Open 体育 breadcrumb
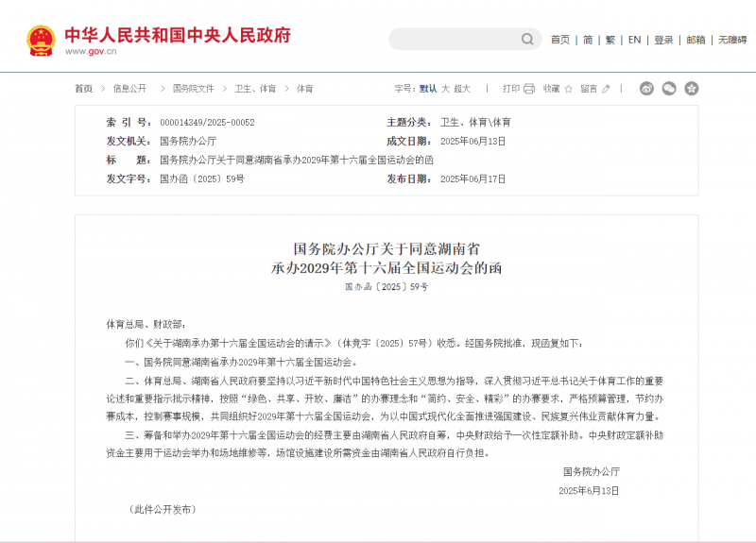 tap(304, 89)
